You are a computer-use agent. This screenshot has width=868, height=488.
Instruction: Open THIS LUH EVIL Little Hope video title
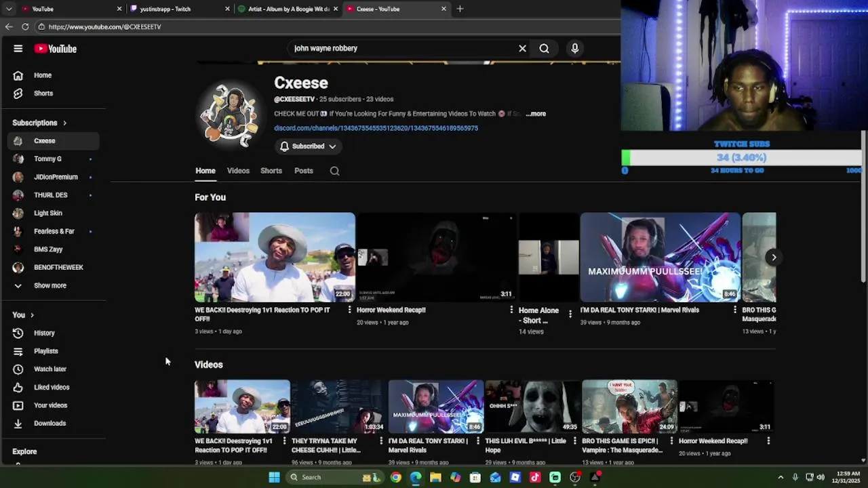[526, 445]
